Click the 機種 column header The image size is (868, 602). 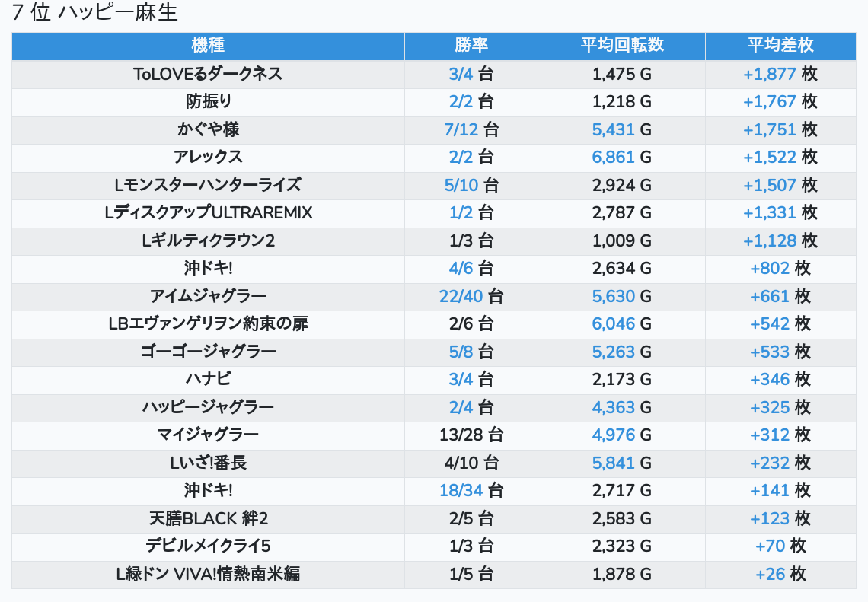coord(208,46)
